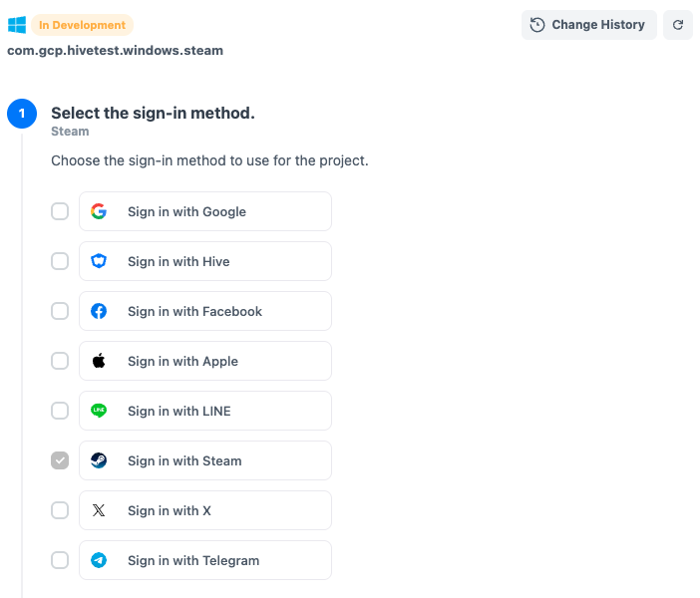Image resolution: width=700 pixels, height=598 pixels.
Task: Tick the Facebook sign-in checkbox
Action: (60, 311)
